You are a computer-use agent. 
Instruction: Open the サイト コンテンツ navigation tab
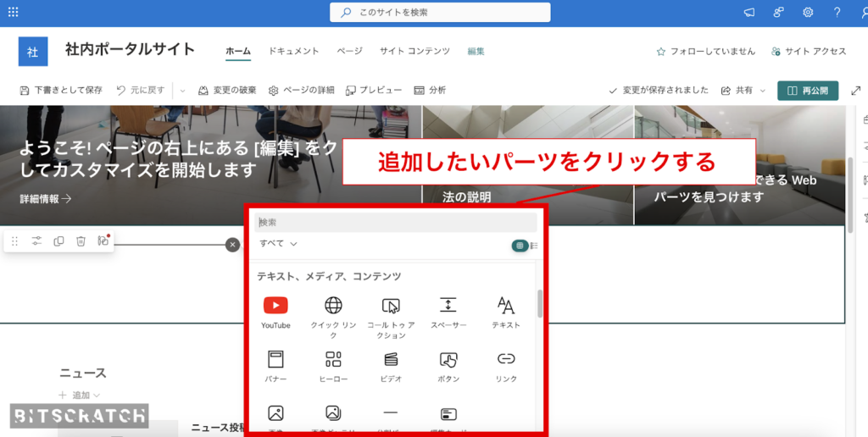pos(415,52)
